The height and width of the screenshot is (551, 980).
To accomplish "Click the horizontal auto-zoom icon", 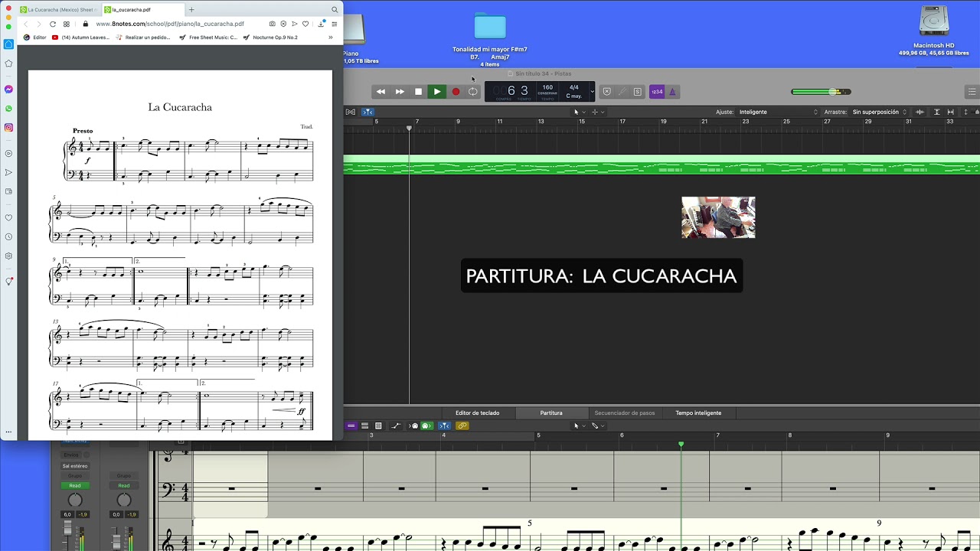I will (x=951, y=112).
